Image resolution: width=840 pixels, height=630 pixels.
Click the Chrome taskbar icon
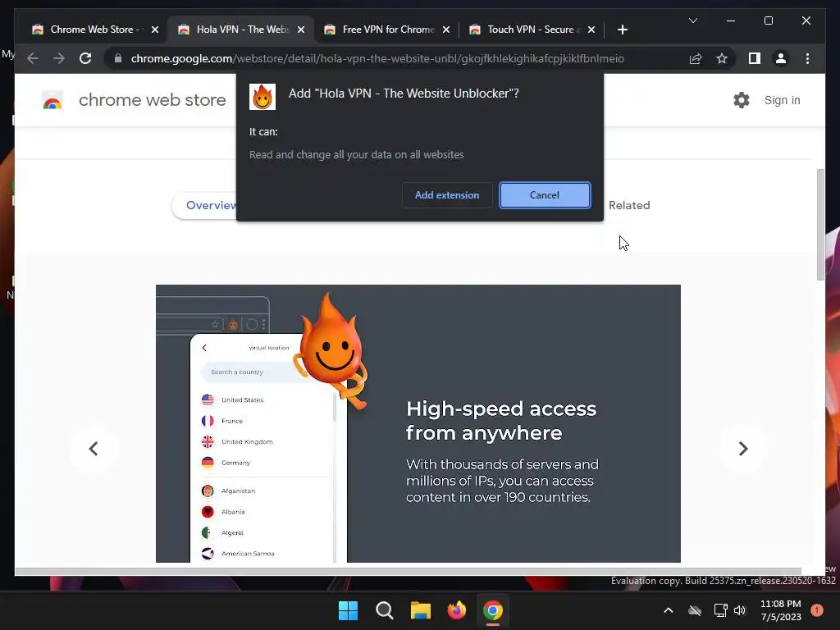[x=493, y=610]
